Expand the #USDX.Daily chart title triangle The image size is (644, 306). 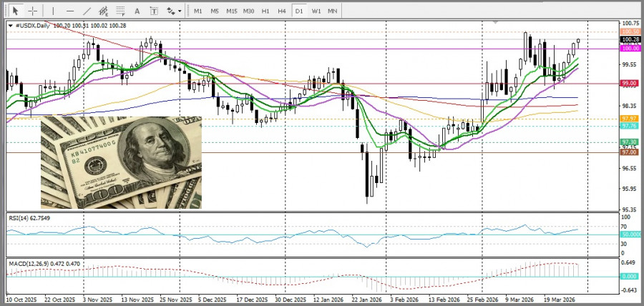[10, 26]
